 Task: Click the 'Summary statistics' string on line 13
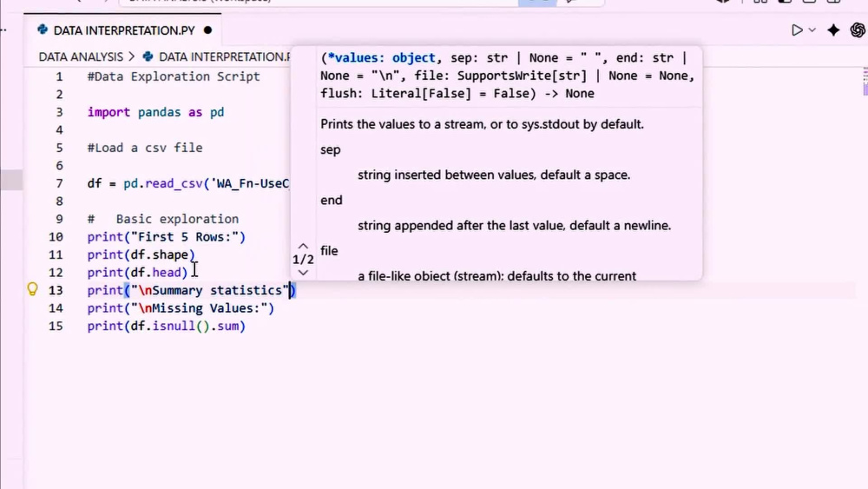point(210,290)
